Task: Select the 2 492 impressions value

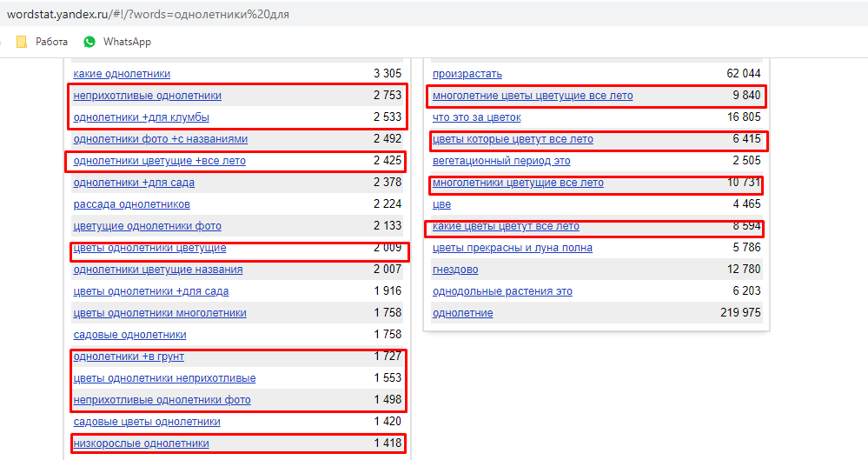Action: [x=388, y=138]
